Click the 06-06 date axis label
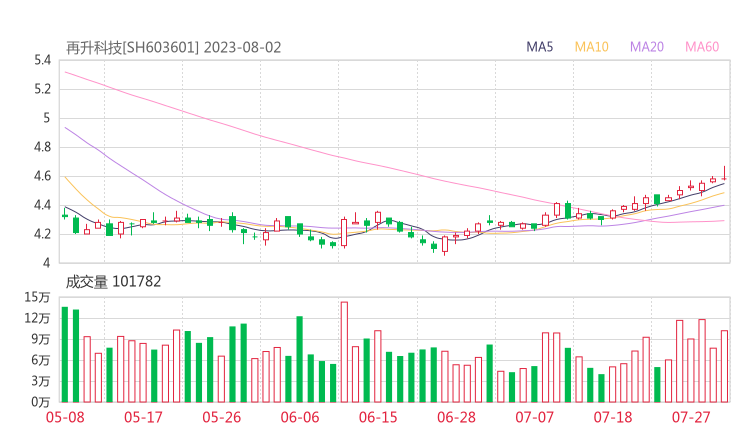The height and width of the screenshot is (440, 740). [300, 417]
